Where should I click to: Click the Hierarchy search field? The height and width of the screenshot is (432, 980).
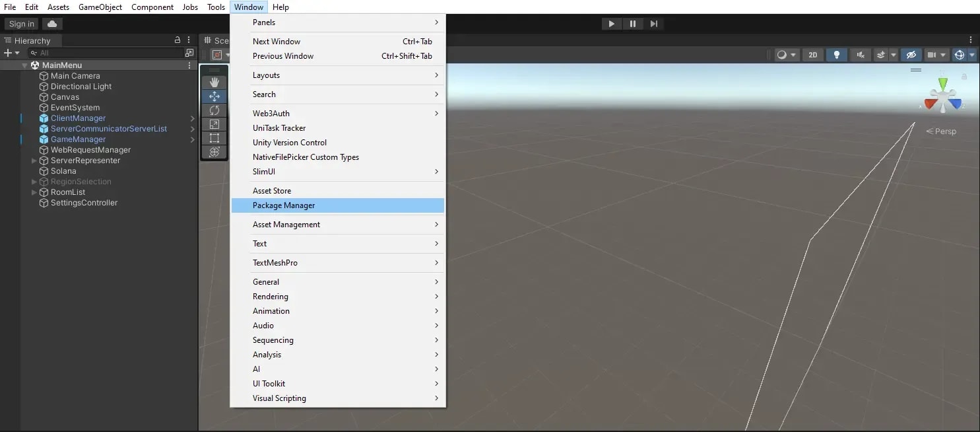pos(106,53)
